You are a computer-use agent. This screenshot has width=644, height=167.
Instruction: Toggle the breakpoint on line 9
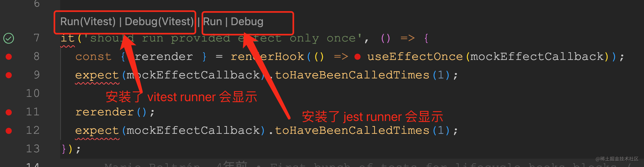tap(9, 75)
